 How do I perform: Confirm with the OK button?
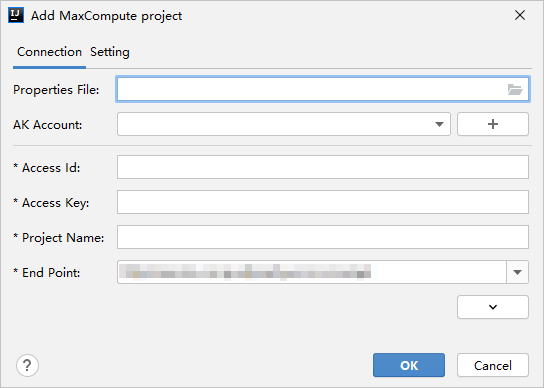pos(409,365)
